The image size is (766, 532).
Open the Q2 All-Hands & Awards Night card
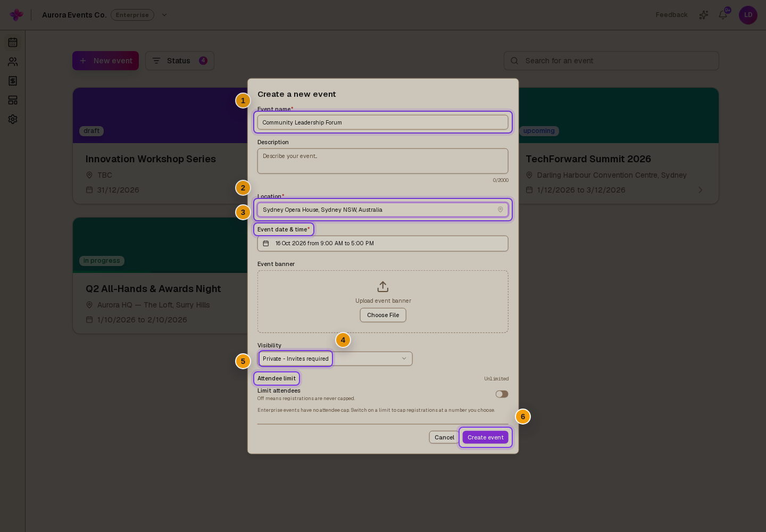coord(160,276)
